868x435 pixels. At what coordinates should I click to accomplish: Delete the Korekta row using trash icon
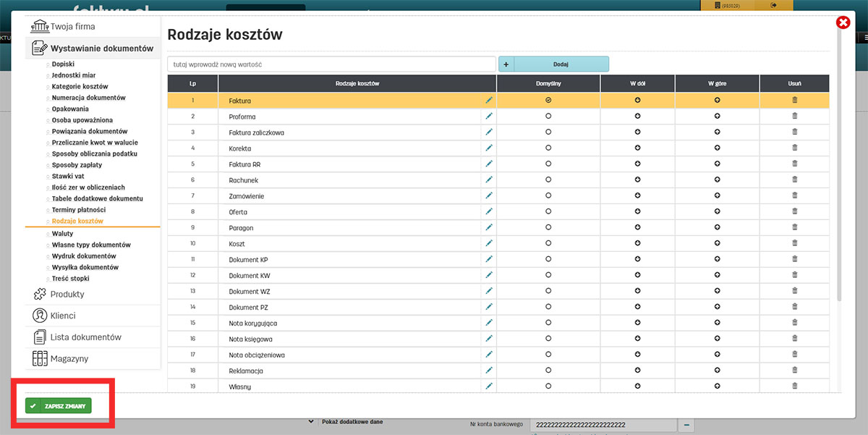(794, 148)
